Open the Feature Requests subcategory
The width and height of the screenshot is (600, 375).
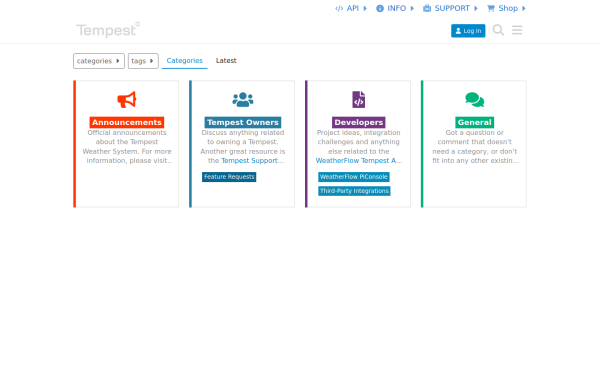click(229, 177)
